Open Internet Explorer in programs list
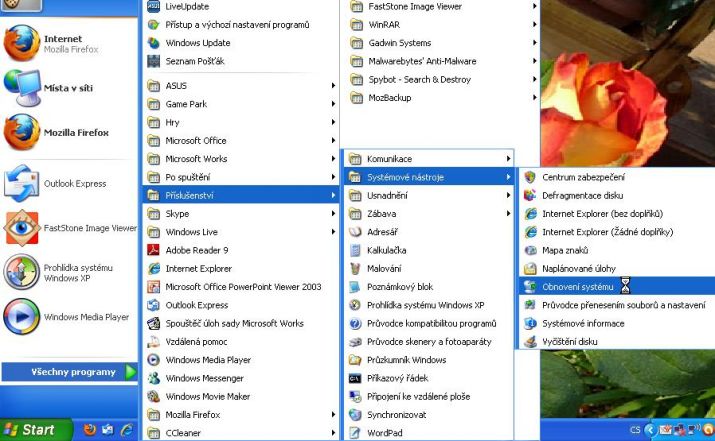The width and height of the screenshot is (715, 441). point(241,269)
